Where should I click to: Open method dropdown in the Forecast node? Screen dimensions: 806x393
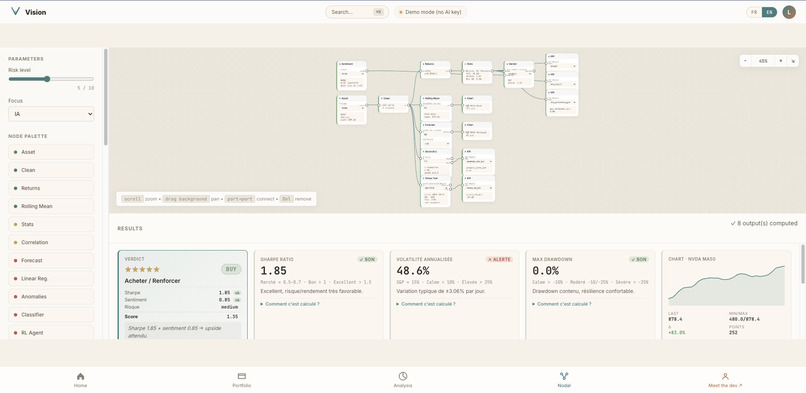tap(436, 143)
